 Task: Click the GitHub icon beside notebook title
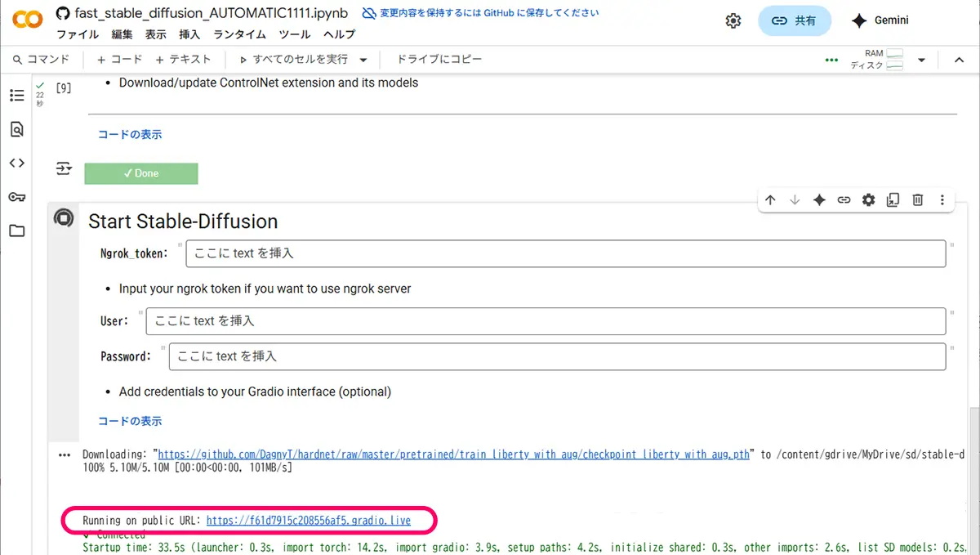tap(63, 14)
